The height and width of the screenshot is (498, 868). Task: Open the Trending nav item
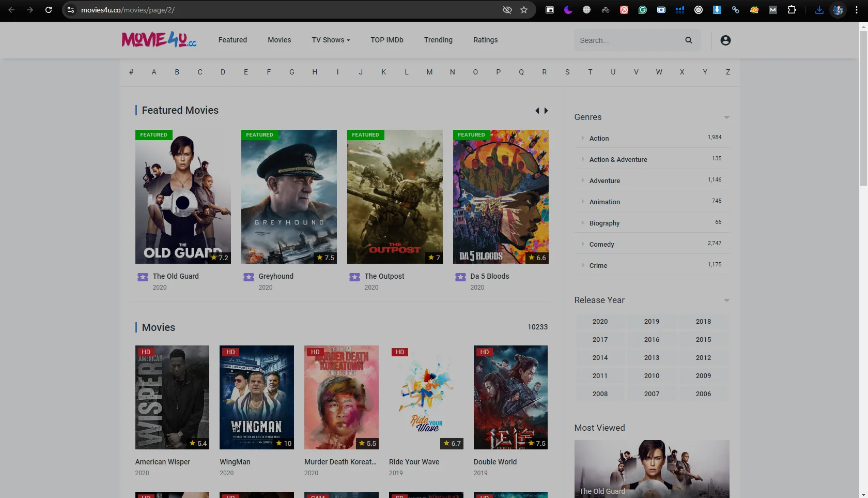[x=438, y=40]
